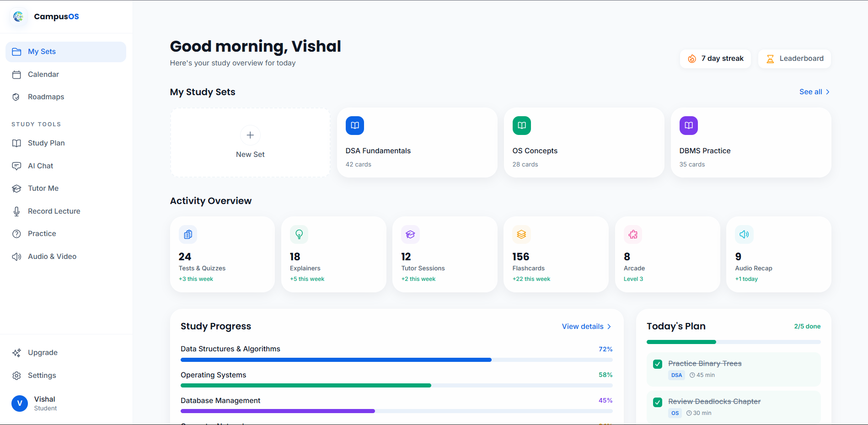Select the purple DBMS Practice icon

(x=688, y=125)
